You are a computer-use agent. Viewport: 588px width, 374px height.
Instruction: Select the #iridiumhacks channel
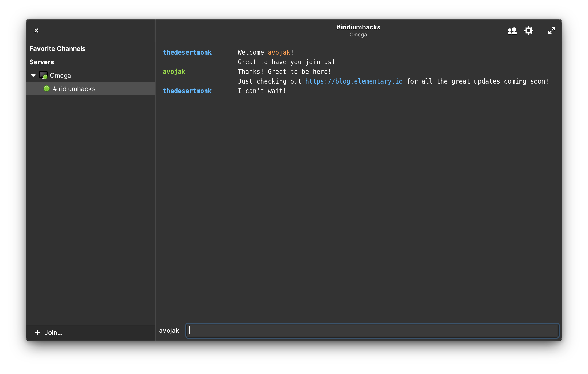point(74,89)
